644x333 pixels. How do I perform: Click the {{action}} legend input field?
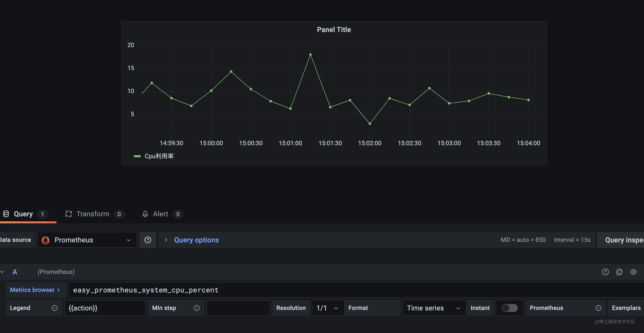click(105, 308)
